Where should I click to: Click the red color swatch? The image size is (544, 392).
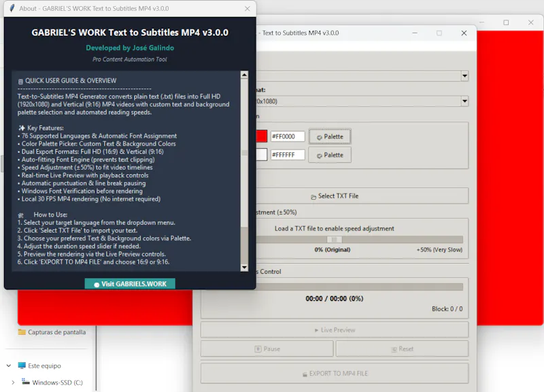tap(262, 136)
